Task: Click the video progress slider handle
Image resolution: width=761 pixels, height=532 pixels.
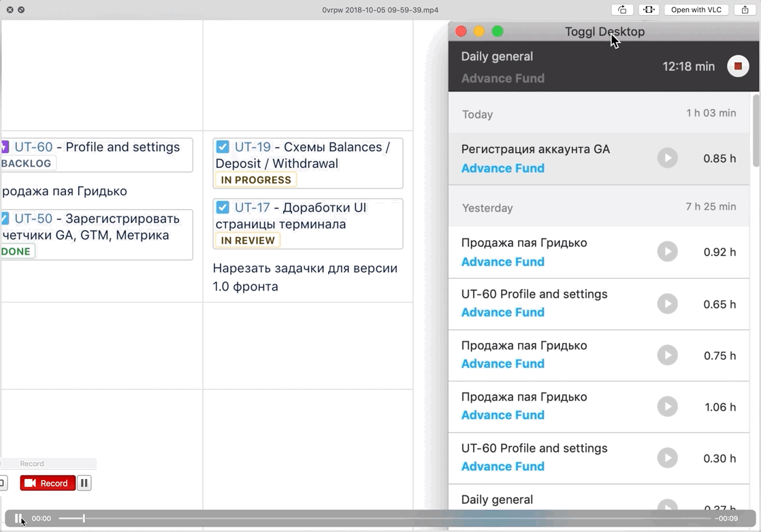Action: [84, 518]
